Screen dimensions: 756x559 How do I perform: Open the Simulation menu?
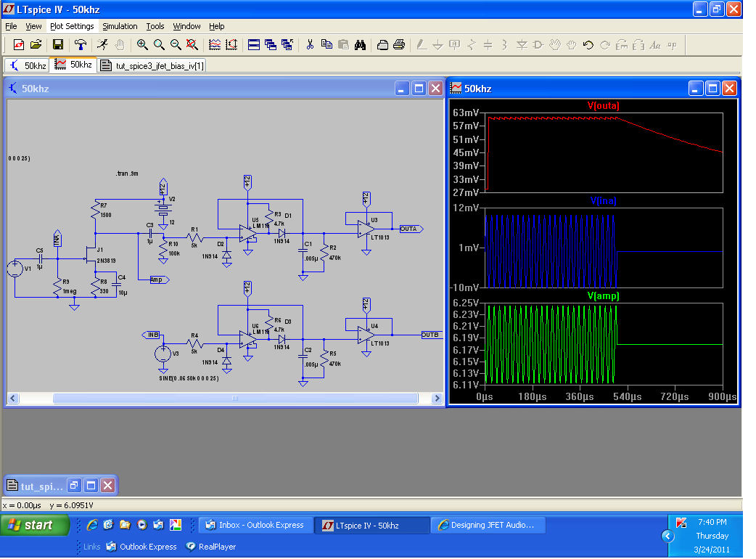click(120, 26)
